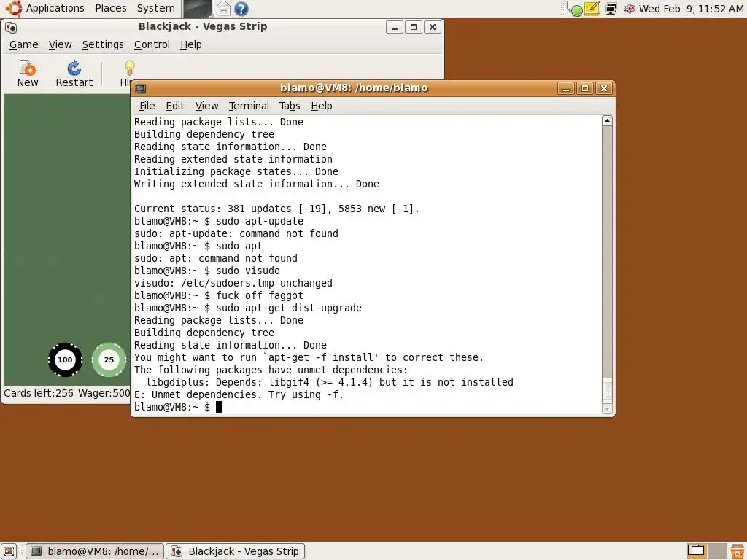Viewport: 747px width, 560px height.
Task: Open the Blackjack Game menu
Action: coord(24,44)
